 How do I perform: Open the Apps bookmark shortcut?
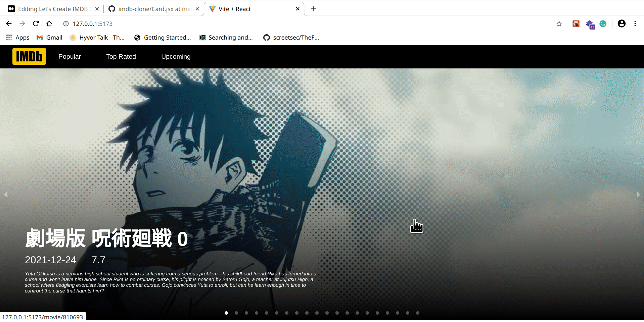18,38
